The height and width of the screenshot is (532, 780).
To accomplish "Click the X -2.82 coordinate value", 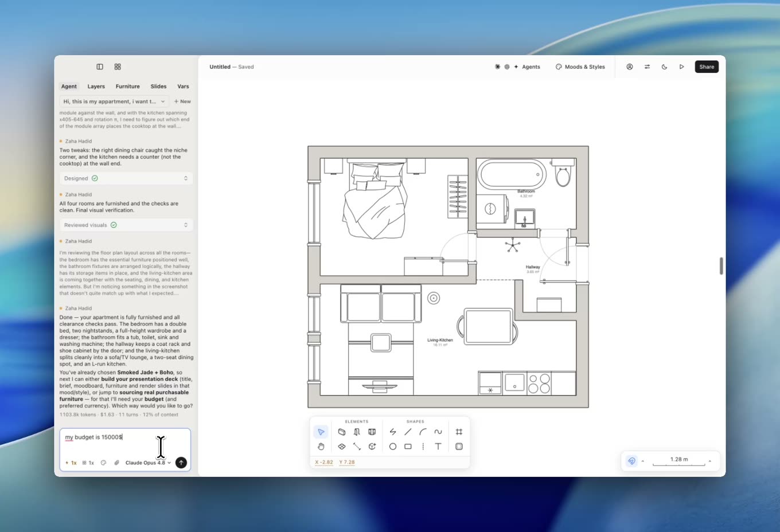I will coord(324,462).
